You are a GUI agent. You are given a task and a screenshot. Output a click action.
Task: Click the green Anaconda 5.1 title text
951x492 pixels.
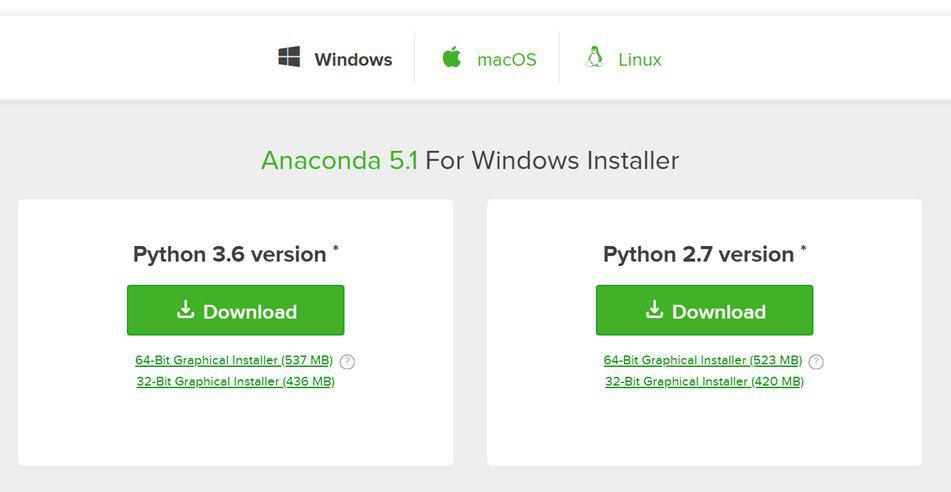tap(339, 160)
